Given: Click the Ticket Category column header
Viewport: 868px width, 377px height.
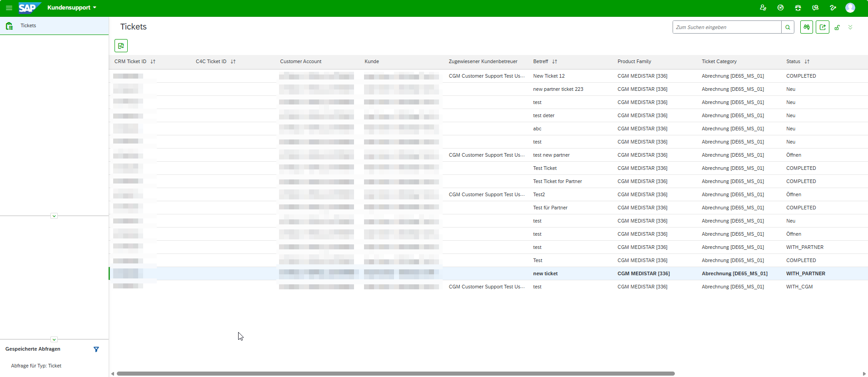Looking at the screenshot, I should [x=719, y=61].
